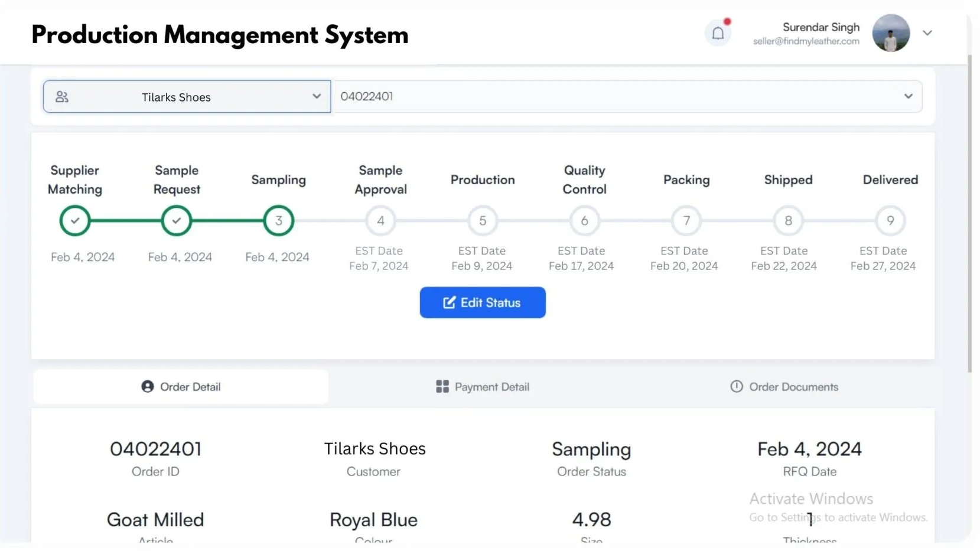Click the Quality Control EST Date Feb 17, 2024
This screenshot has height=551, width=980.
pos(581,259)
